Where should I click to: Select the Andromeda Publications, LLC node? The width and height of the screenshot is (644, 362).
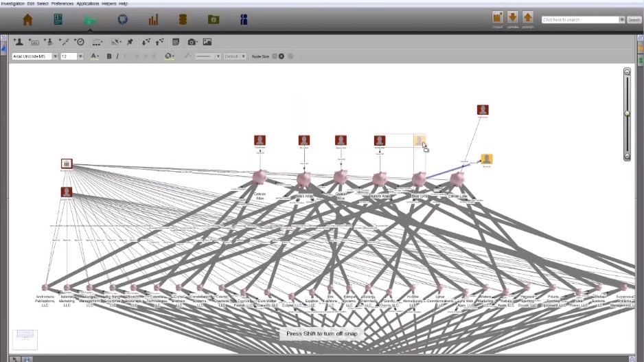(45, 288)
